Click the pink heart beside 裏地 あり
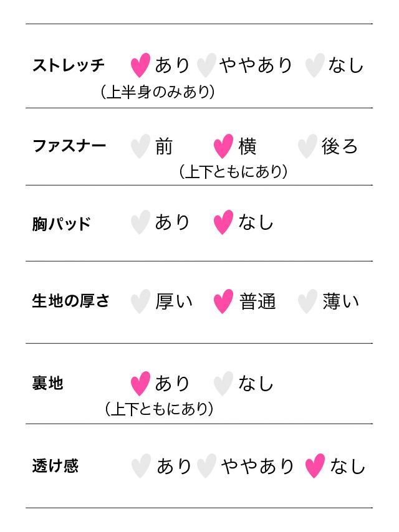 click(x=141, y=383)
